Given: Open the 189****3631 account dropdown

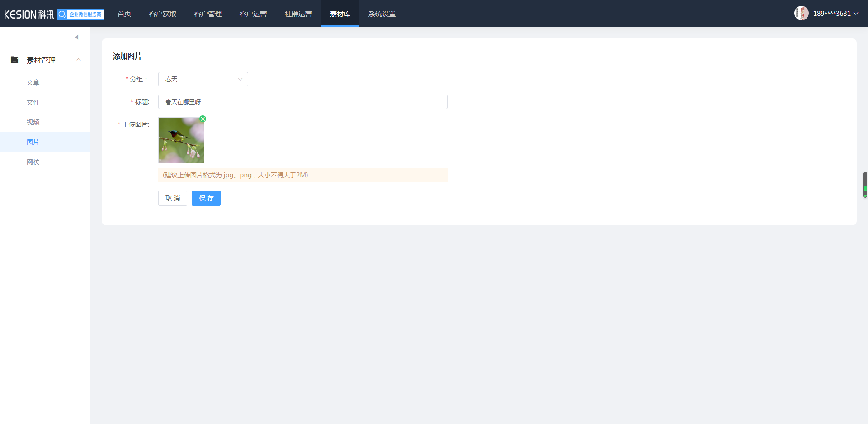Looking at the screenshot, I should (835, 14).
